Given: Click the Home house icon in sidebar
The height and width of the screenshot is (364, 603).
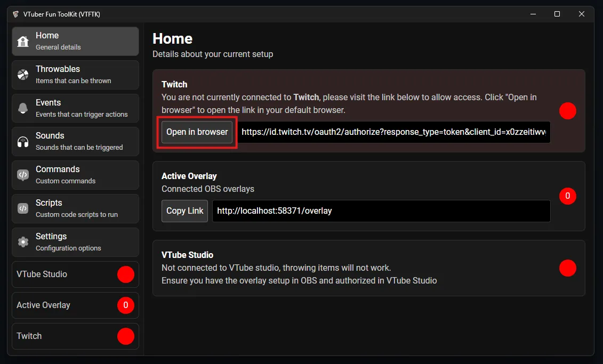Looking at the screenshot, I should 23,42.
